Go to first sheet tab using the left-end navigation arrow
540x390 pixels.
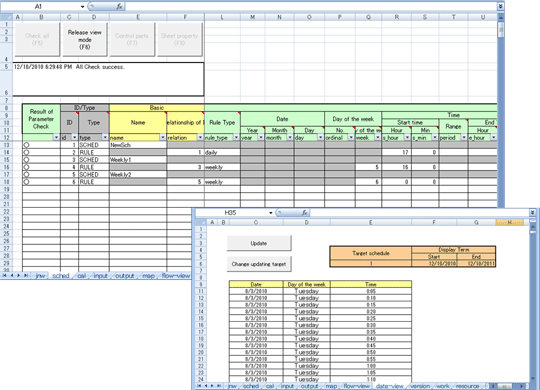4,275
